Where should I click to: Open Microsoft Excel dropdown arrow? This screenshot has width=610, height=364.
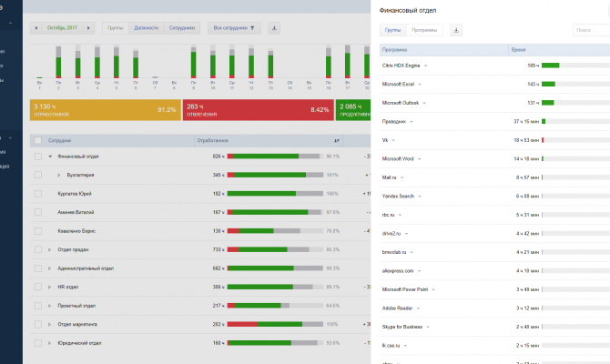point(420,85)
